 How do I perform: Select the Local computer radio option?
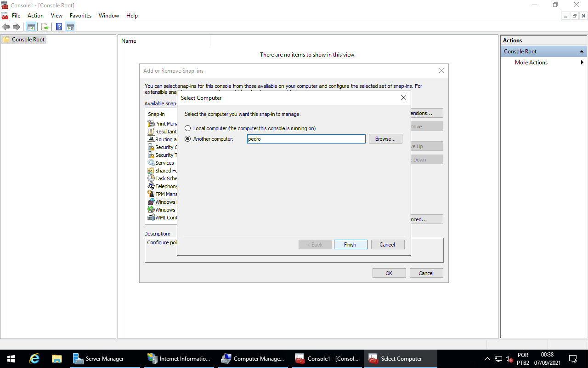click(x=187, y=128)
